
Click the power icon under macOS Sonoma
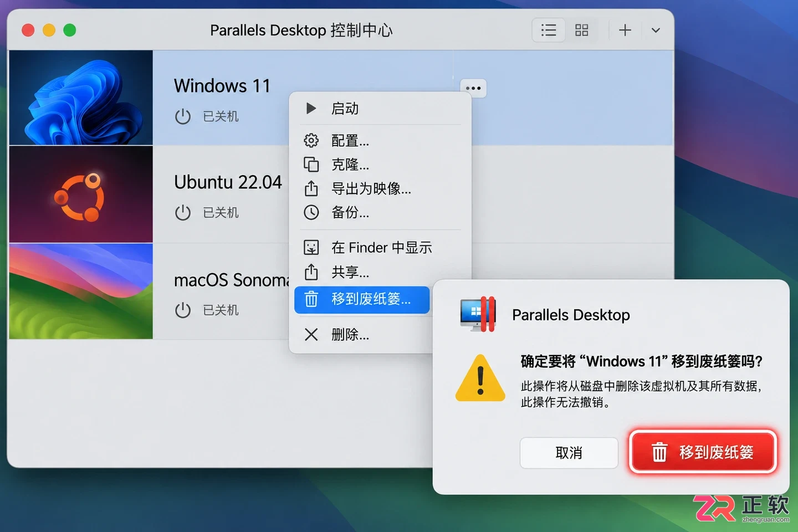pyautogui.click(x=183, y=310)
